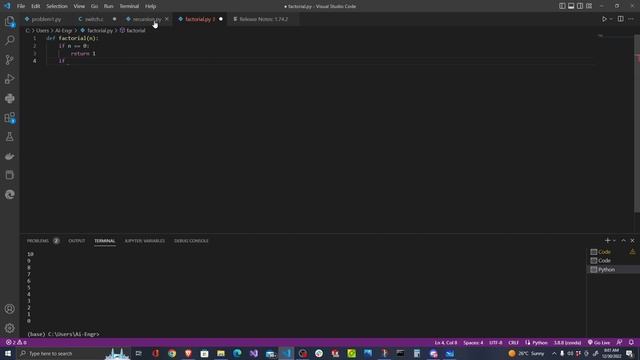Maximize the panel with the chevron up
The height and width of the screenshot is (360, 640).
(x=623, y=240)
